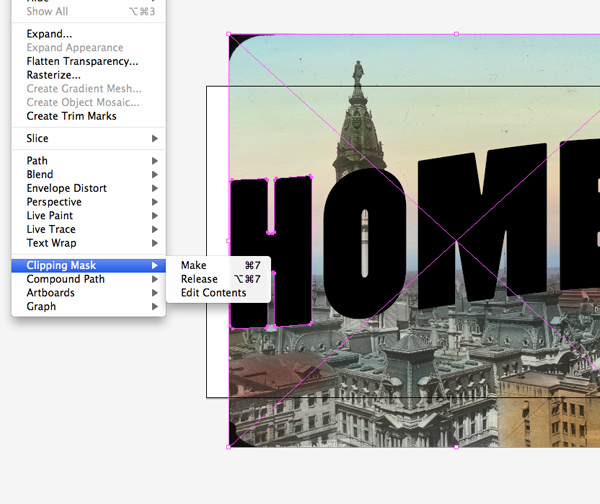Select Create Gradient Mesh... entry
The height and width of the screenshot is (504, 600).
click(x=88, y=89)
